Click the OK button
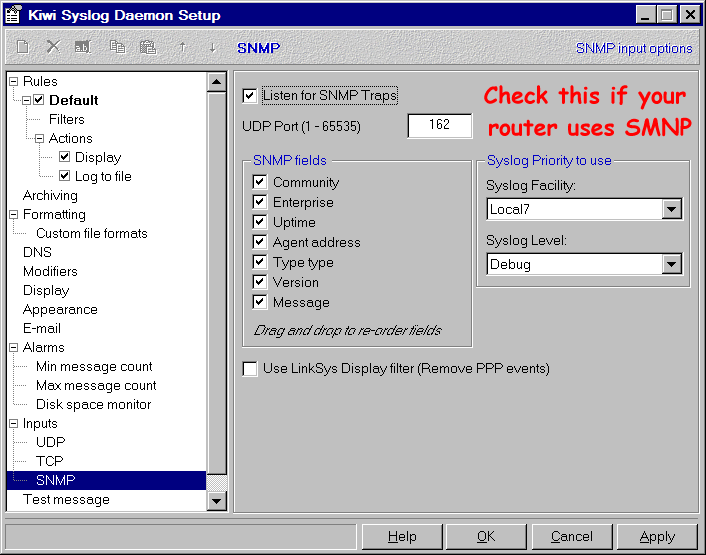Image resolution: width=706 pixels, height=555 pixels. [486, 537]
